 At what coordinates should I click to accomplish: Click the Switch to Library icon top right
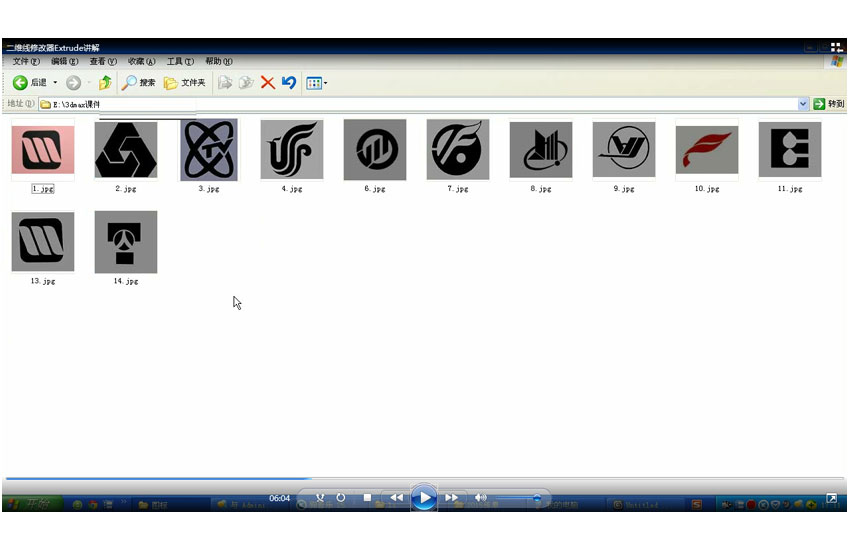pos(836,48)
